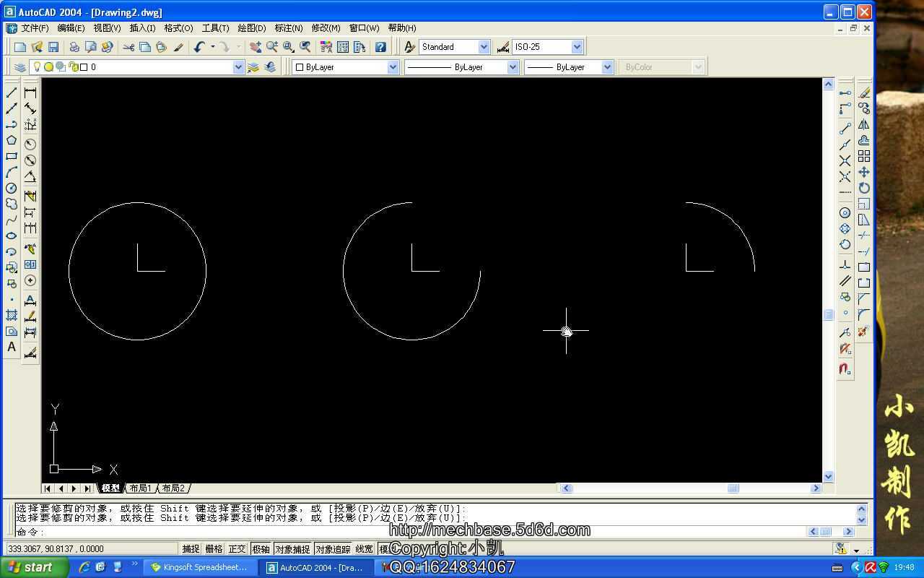The image size is (924, 578).
Task: Select the Polygon draw tool
Action: (x=12, y=140)
